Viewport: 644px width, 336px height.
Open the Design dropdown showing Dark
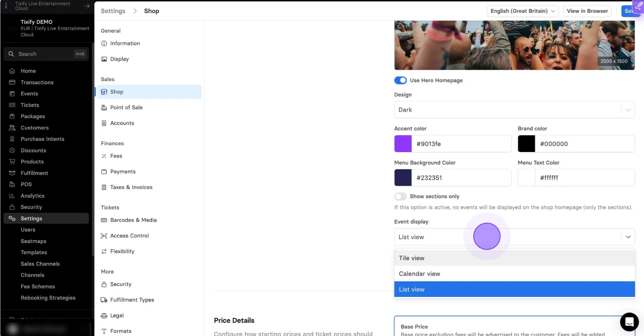click(514, 110)
